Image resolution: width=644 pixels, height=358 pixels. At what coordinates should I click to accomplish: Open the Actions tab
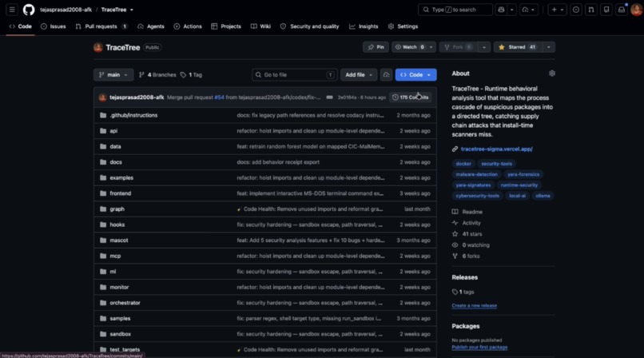[188, 26]
